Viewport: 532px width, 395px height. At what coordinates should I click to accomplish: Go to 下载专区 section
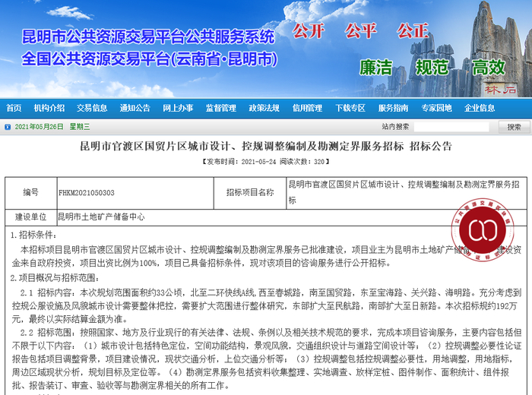[x=350, y=108]
